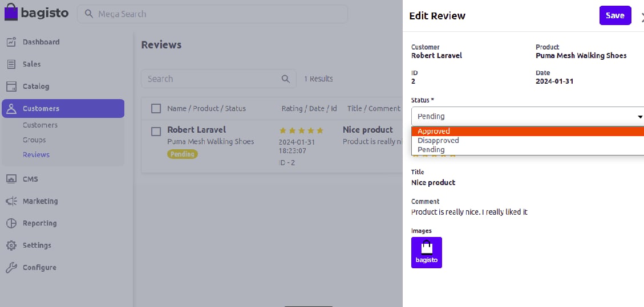
Task: Click the Sales list icon
Action: tap(11, 64)
